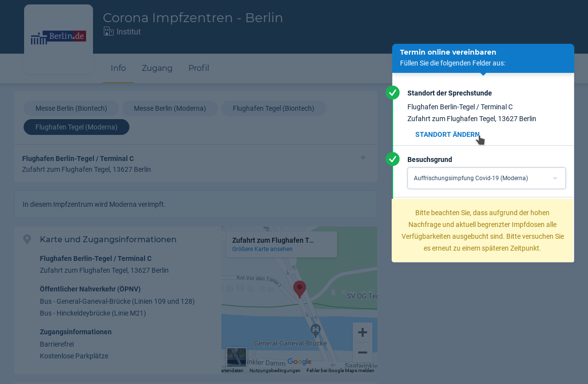This screenshot has height=384, width=588.
Task: Switch to the Zugang tab
Action: coord(157,68)
